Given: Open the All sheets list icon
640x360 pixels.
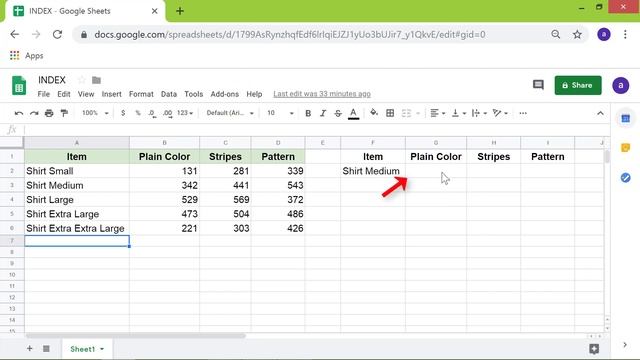Looking at the screenshot, I should tap(46, 349).
